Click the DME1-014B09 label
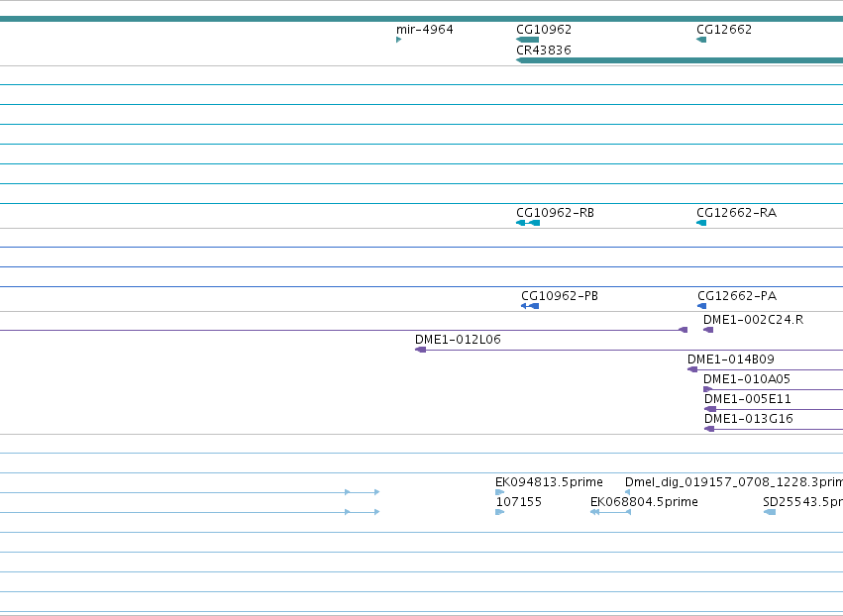843x616 pixels. (730, 359)
